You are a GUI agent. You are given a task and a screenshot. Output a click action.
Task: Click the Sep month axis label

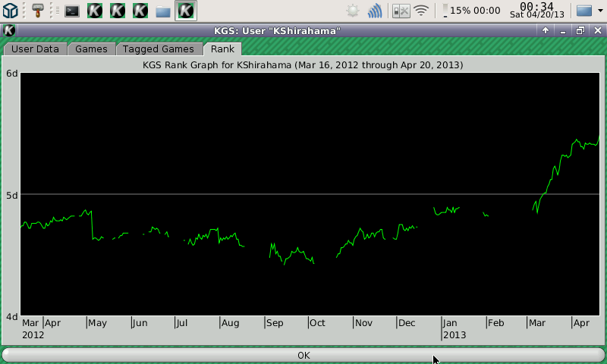point(275,323)
